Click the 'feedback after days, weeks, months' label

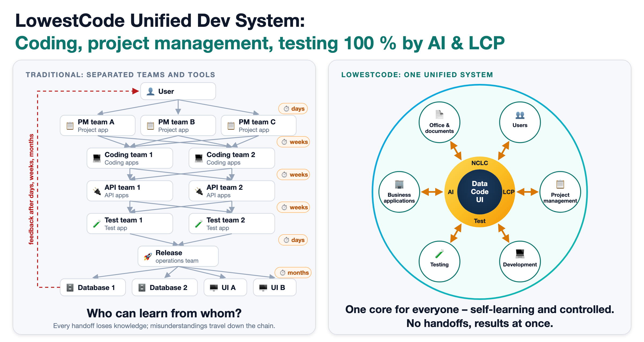coord(31,189)
